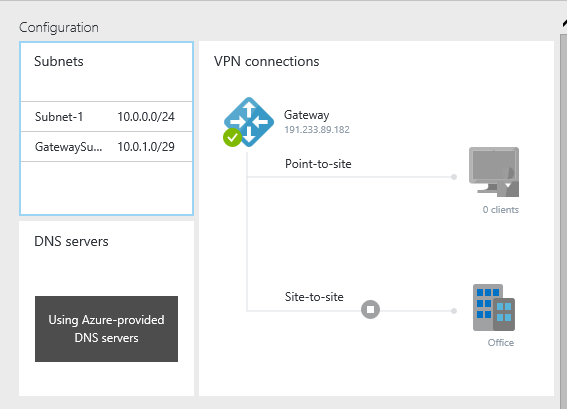Image resolution: width=567 pixels, height=409 pixels.
Task: Select the Point-to-site connection label
Action: coord(318,164)
